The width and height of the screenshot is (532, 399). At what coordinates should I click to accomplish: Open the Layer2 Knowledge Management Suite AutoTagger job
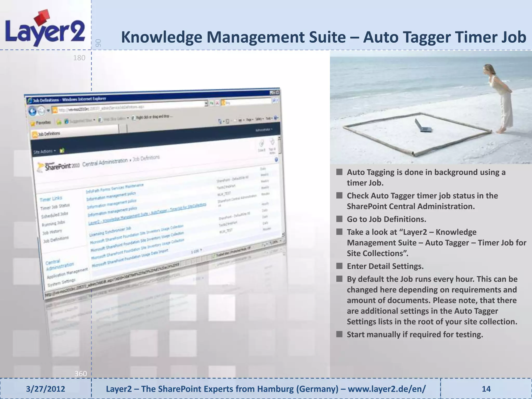point(147,213)
